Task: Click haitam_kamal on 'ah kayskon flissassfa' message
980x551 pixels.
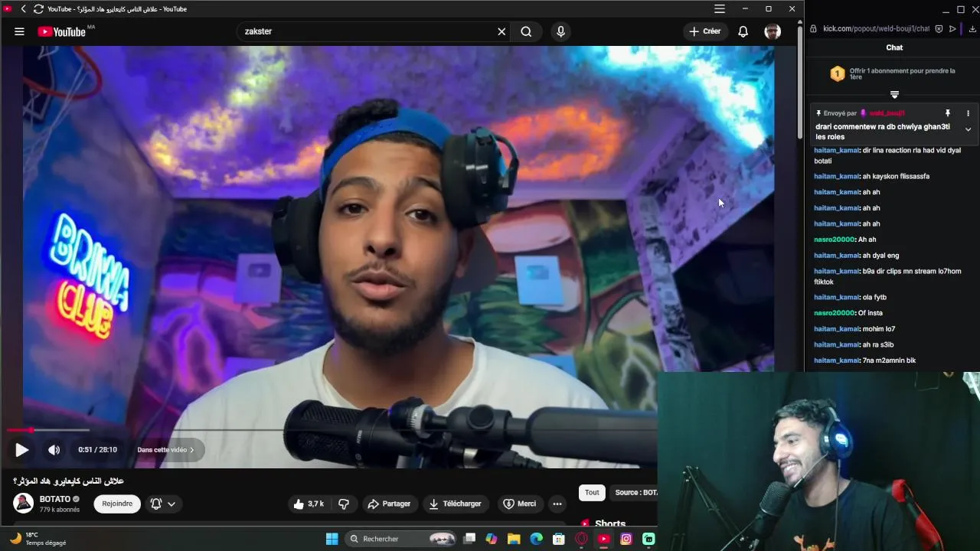Action: click(x=837, y=176)
